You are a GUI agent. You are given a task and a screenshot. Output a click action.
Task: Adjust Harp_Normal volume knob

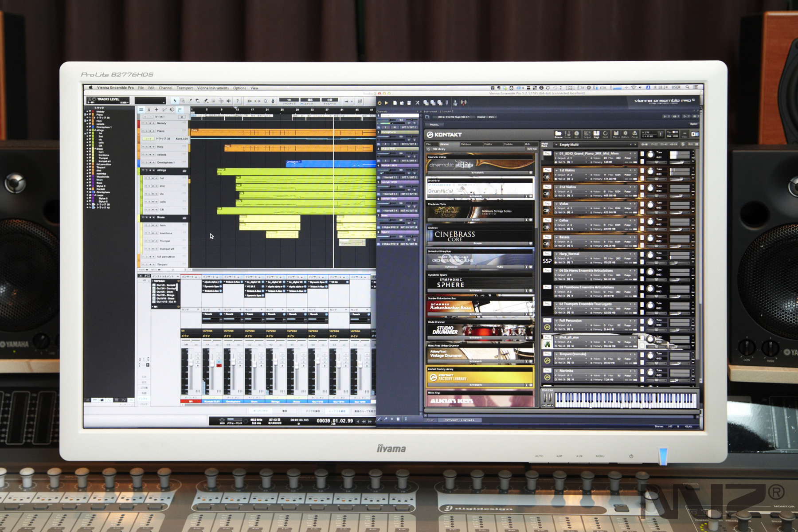(x=650, y=255)
